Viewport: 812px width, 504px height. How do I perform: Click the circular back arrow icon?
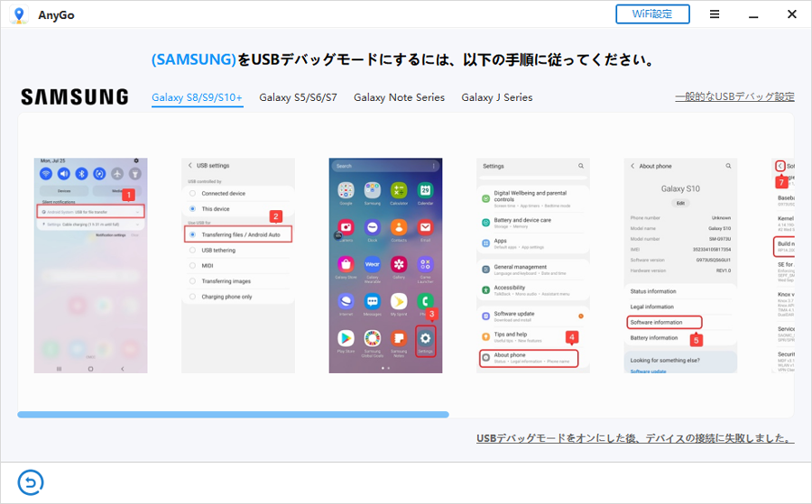pos(31,482)
